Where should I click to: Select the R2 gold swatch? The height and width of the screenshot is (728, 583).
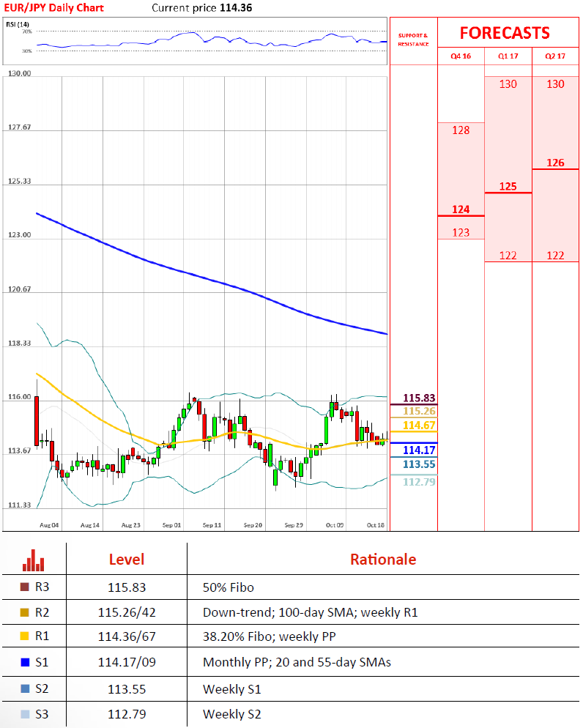25,612
